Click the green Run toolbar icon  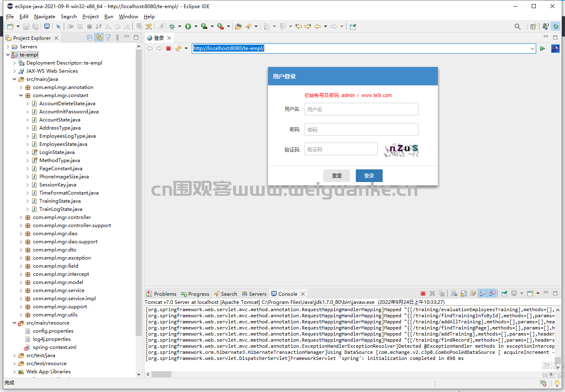(188, 26)
